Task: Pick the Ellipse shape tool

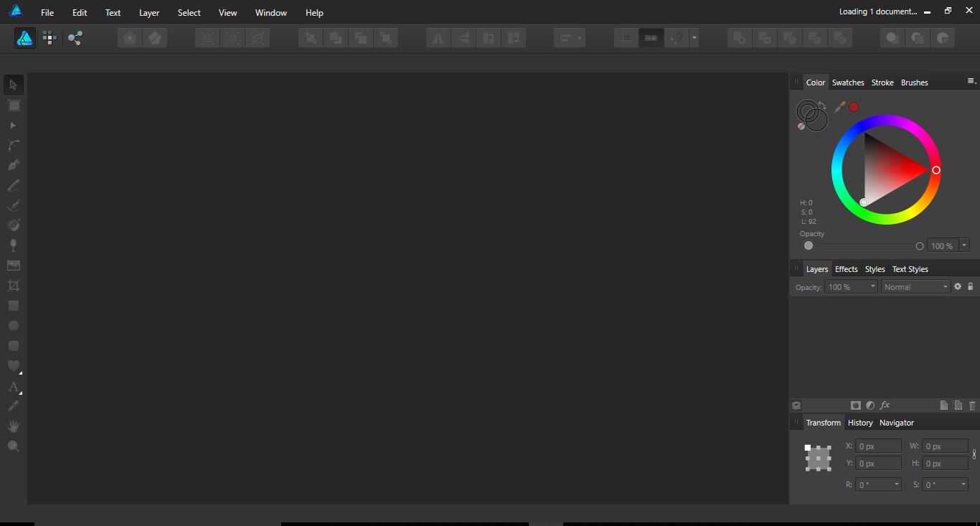Action: (13, 326)
